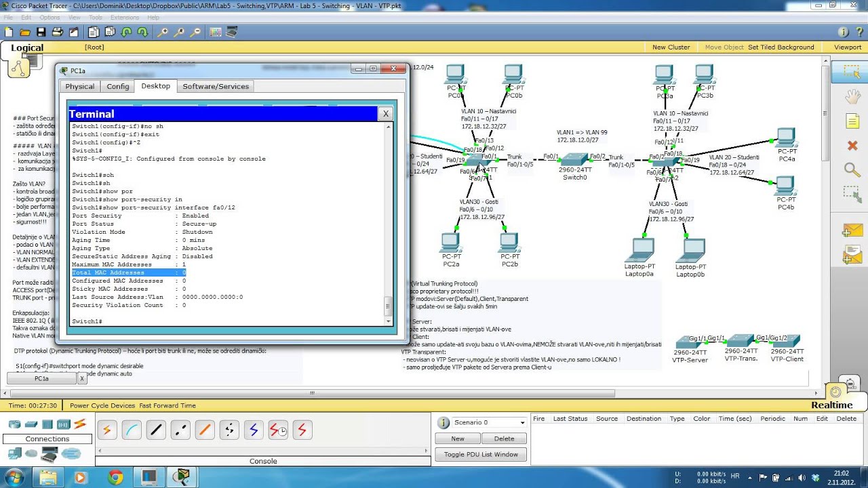Open the File menu
Viewport: 868px width, 488px height.
(9, 17)
